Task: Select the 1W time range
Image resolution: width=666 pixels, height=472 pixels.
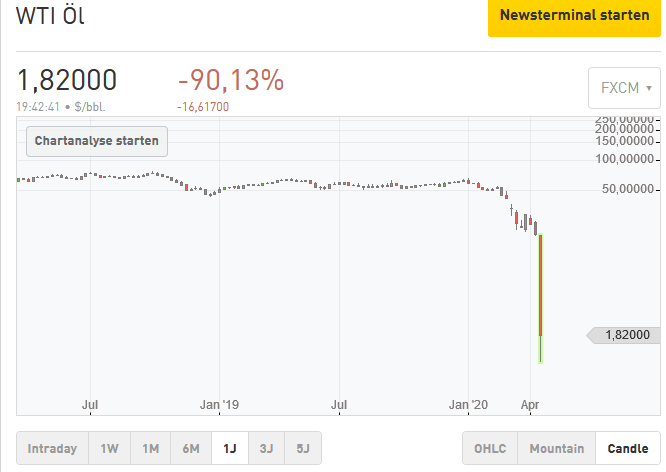Action: [110, 448]
